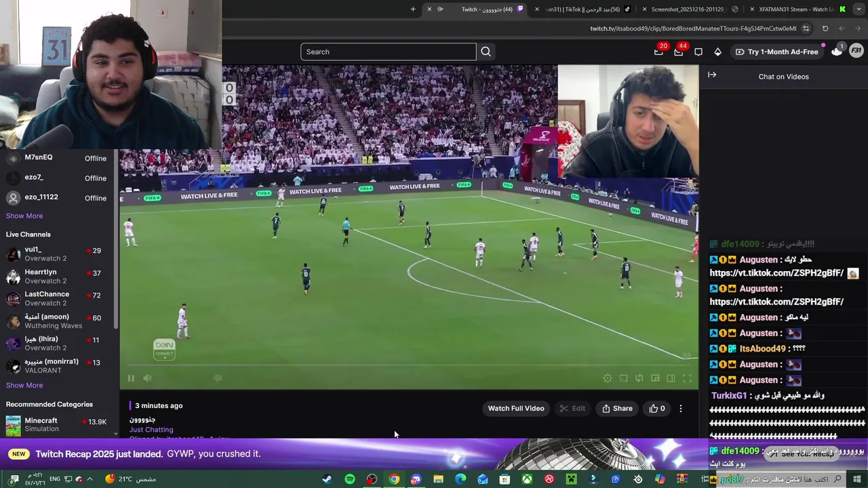The height and width of the screenshot is (488, 868).
Task: Open the inbox notifications with badge 44
Action: coord(679,52)
